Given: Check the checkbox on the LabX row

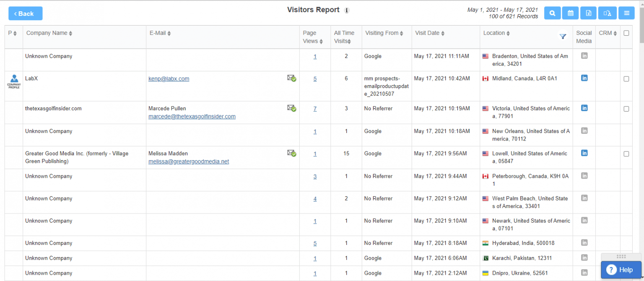Looking at the screenshot, I should 626,79.
